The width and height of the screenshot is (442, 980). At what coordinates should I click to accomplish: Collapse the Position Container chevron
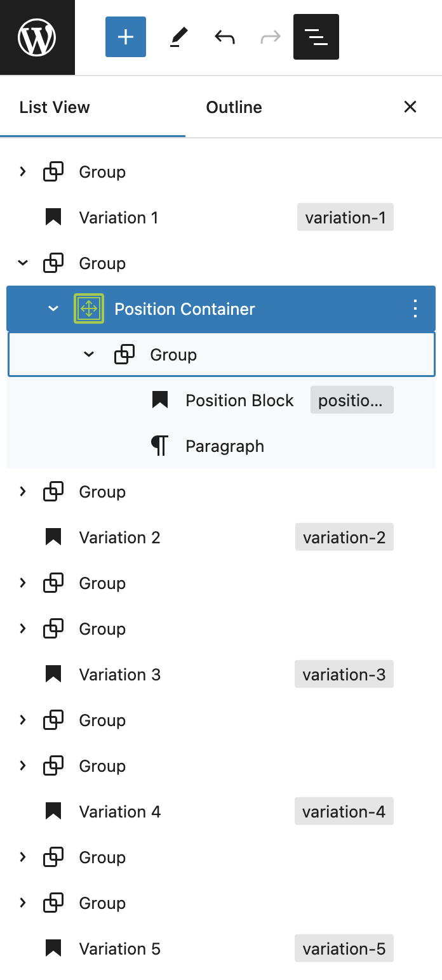(53, 308)
